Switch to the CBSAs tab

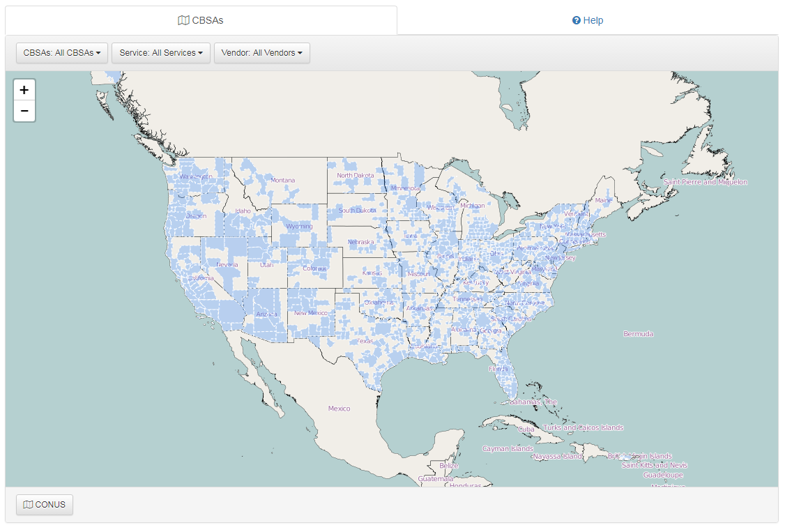tap(201, 21)
